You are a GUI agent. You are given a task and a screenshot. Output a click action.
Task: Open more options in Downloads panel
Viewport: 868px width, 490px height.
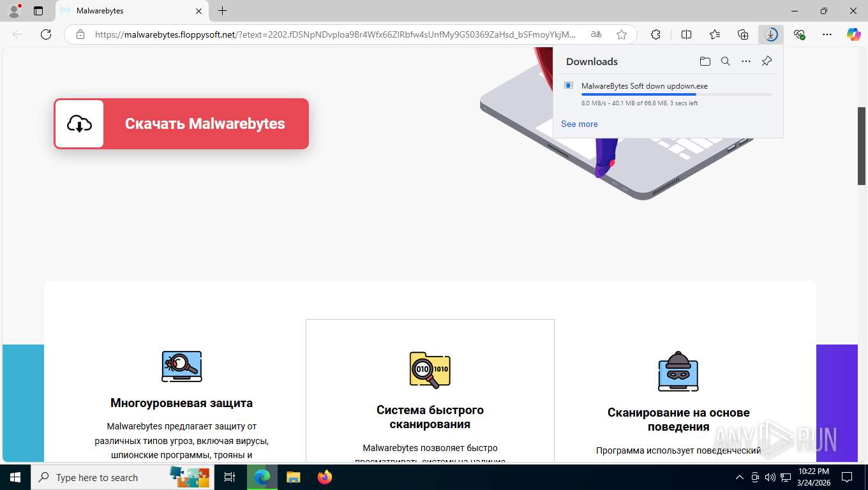(746, 61)
